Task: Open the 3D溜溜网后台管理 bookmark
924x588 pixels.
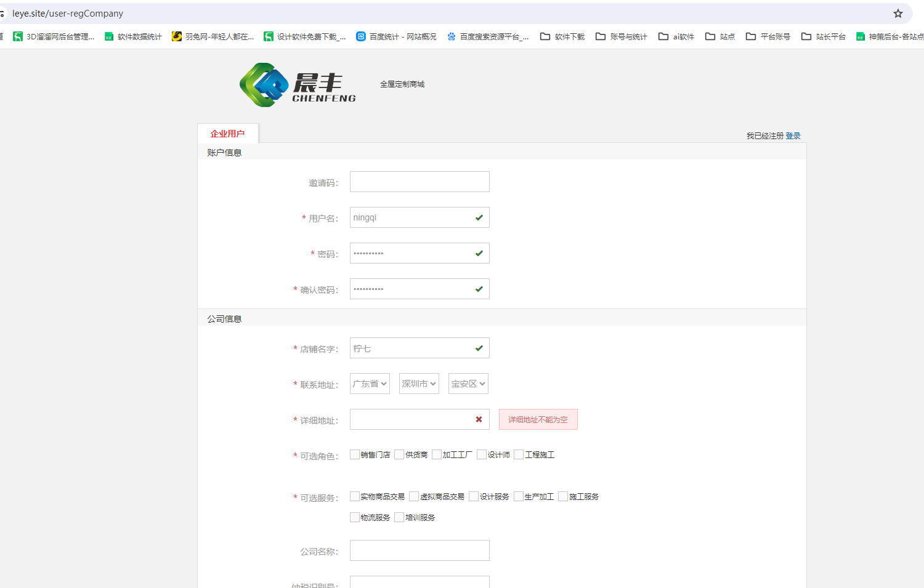Action: (54, 37)
